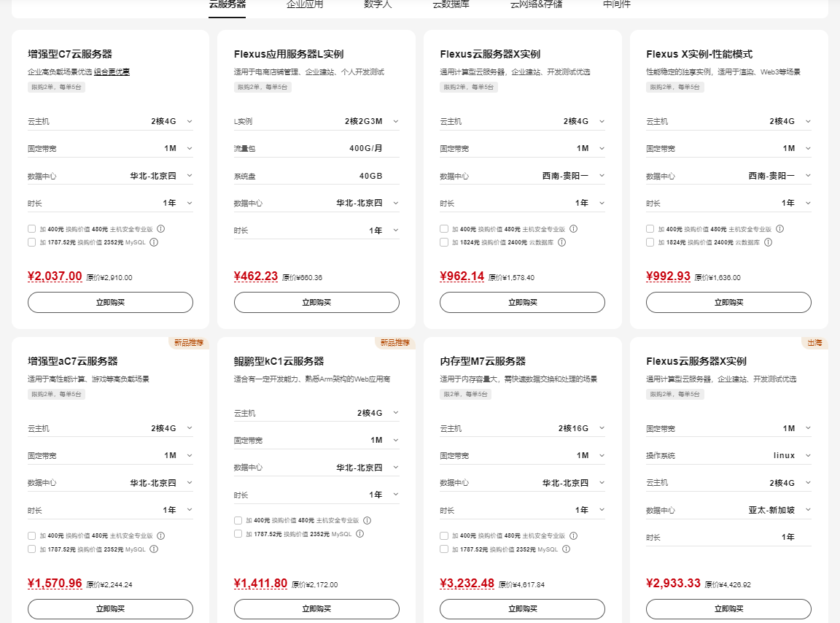Open the 云数据库 tab
The image size is (840, 623).
click(451, 5)
